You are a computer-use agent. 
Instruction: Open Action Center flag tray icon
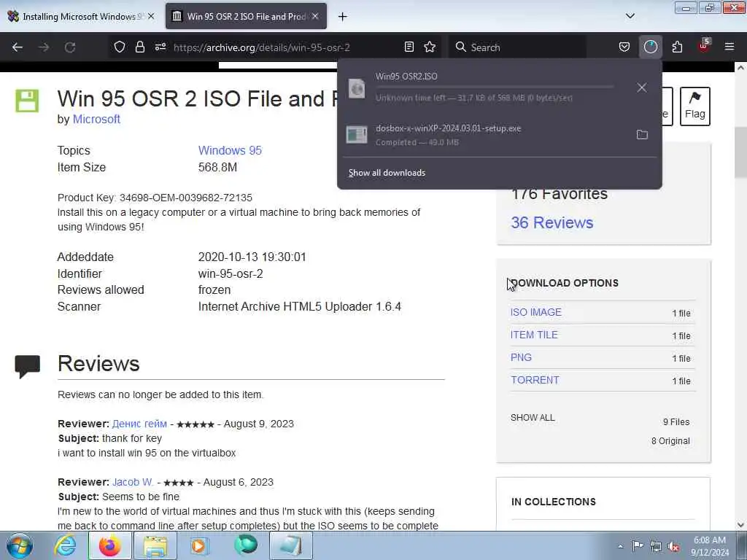pyautogui.click(x=638, y=545)
